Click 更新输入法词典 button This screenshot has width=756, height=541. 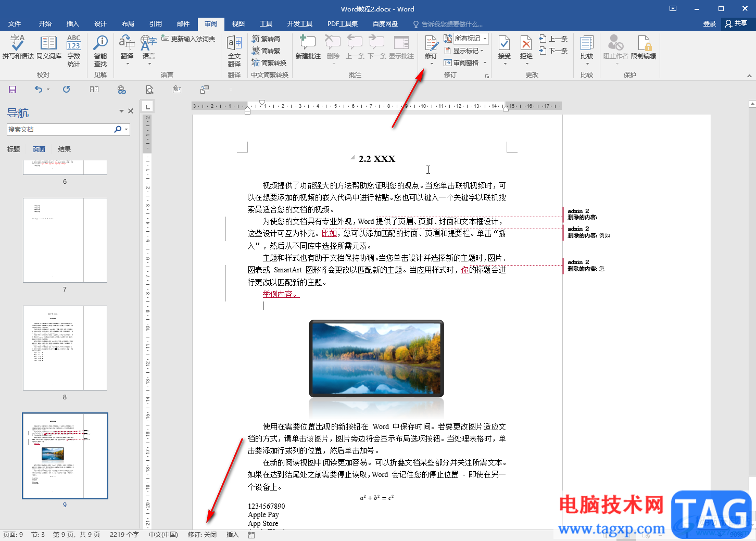tap(188, 39)
